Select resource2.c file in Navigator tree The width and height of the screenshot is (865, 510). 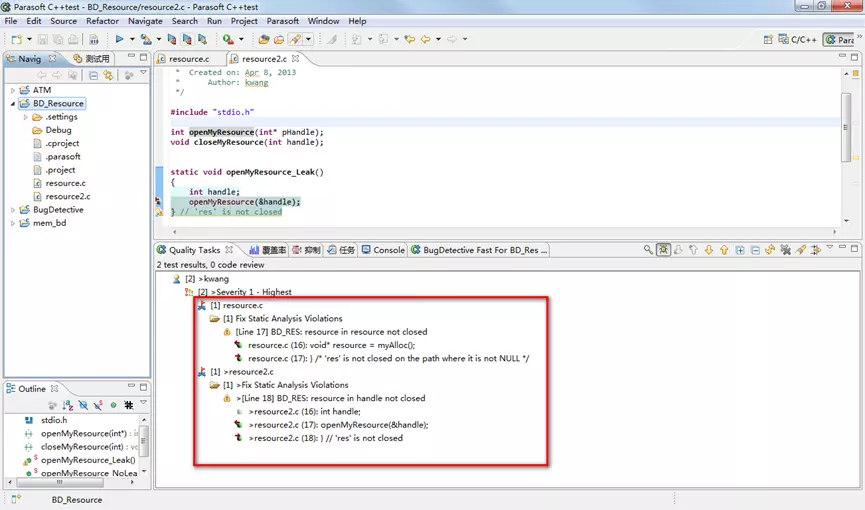(67, 197)
